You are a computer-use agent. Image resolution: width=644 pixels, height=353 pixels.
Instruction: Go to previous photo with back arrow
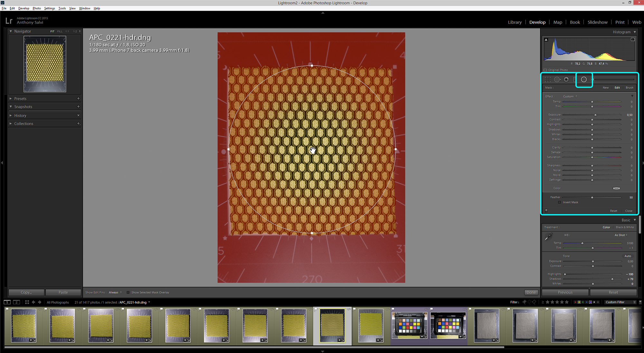(33, 302)
